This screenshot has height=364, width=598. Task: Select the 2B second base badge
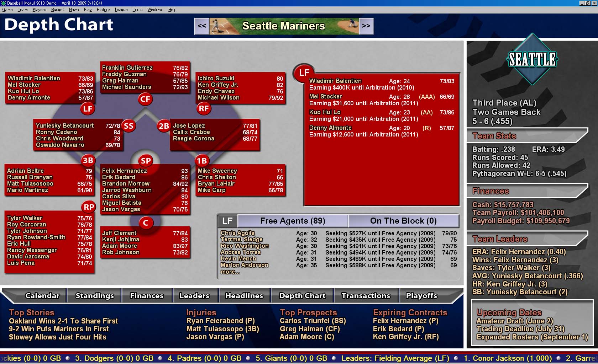pyautogui.click(x=164, y=126)
